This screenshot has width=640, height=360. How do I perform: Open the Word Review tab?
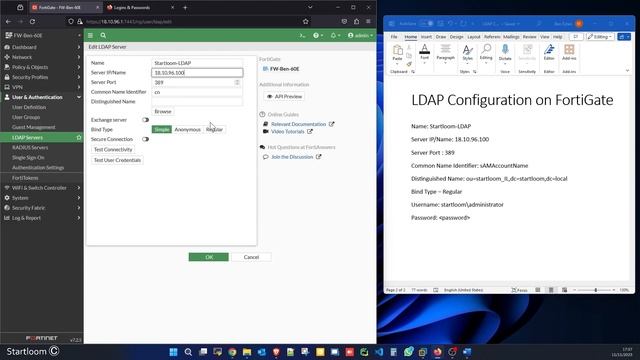pyautogui.click(x=529, y=37)
